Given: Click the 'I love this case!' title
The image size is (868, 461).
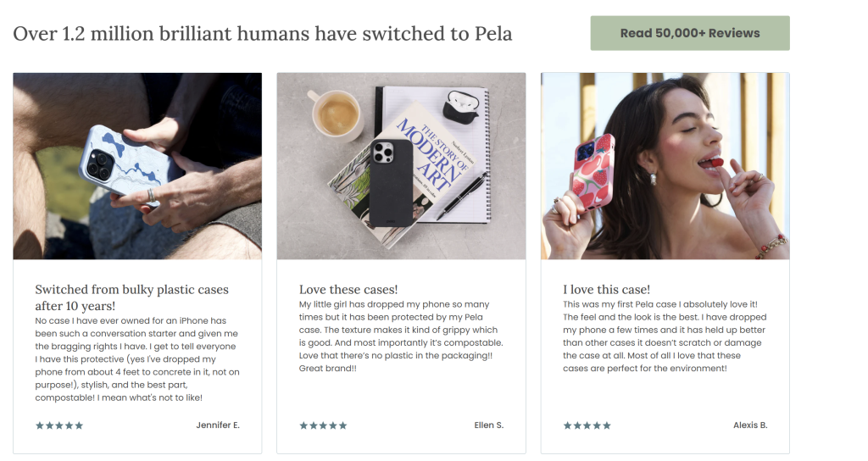Looking at the screenshot, I should 608,290.
